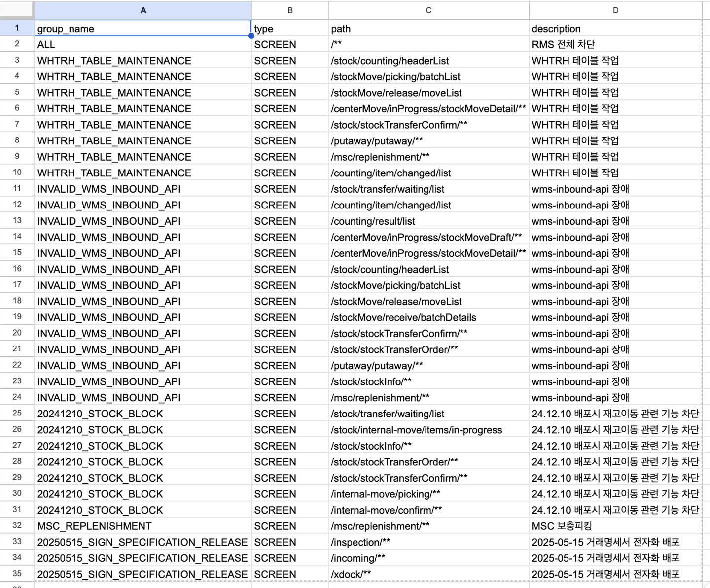Select row 32 header
This screenshot has height=588, width=710.
tap(17, 526)
